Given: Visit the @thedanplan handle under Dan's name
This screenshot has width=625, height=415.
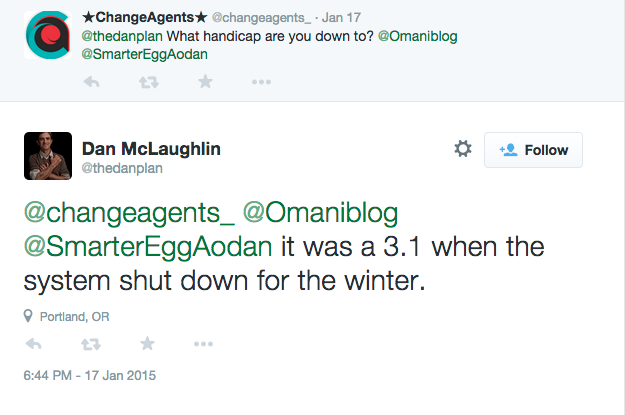Looking at the screenshot, I should 121,168.
